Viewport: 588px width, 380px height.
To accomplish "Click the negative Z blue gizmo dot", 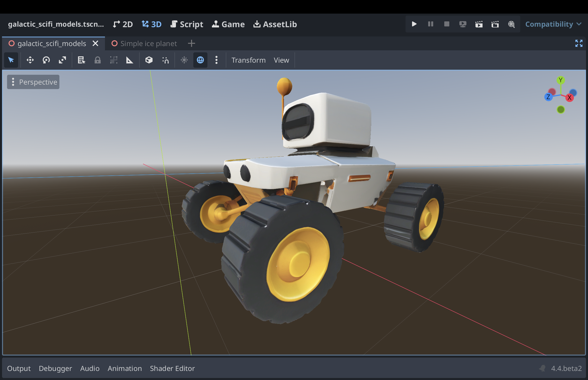I will click(x=573, y=93).
